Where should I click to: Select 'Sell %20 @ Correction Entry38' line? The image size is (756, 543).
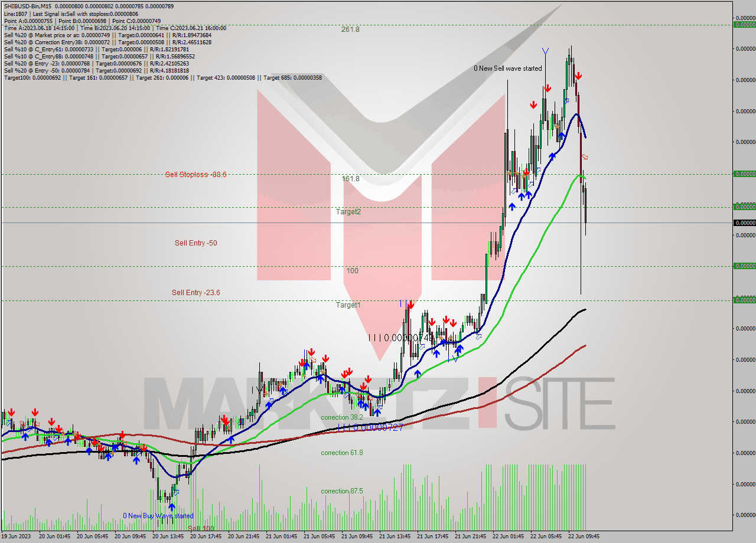[107, 42]
